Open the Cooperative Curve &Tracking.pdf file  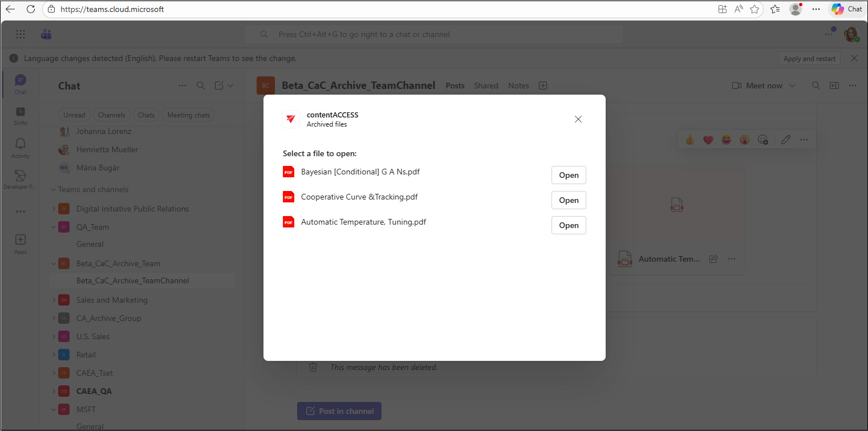[568, 200]
